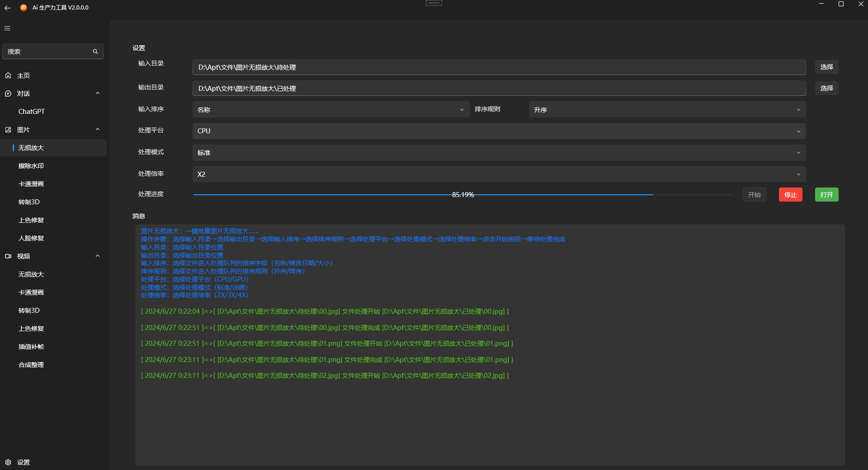Click the 操作步骤 instruction line

pos(353,239)
